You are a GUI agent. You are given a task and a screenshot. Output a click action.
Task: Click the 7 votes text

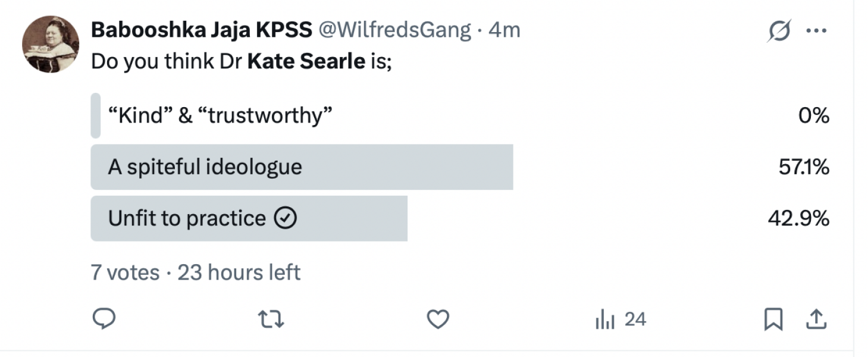pyautogui.click(x=125, y=272)
